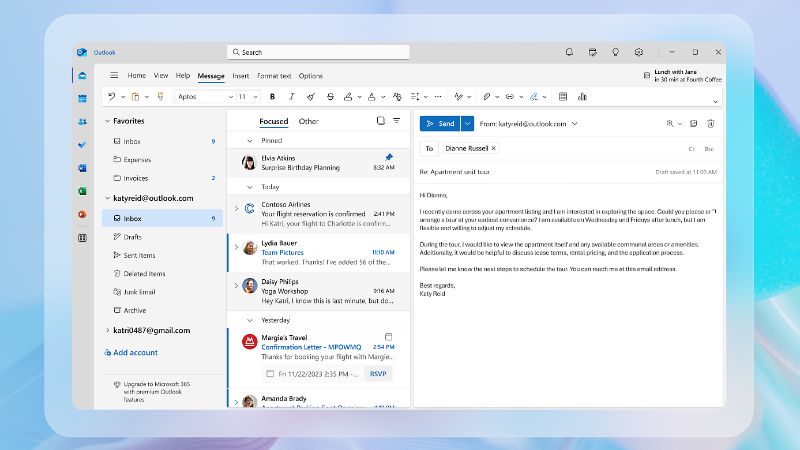Add Cc recipients field

click(691, 149)
